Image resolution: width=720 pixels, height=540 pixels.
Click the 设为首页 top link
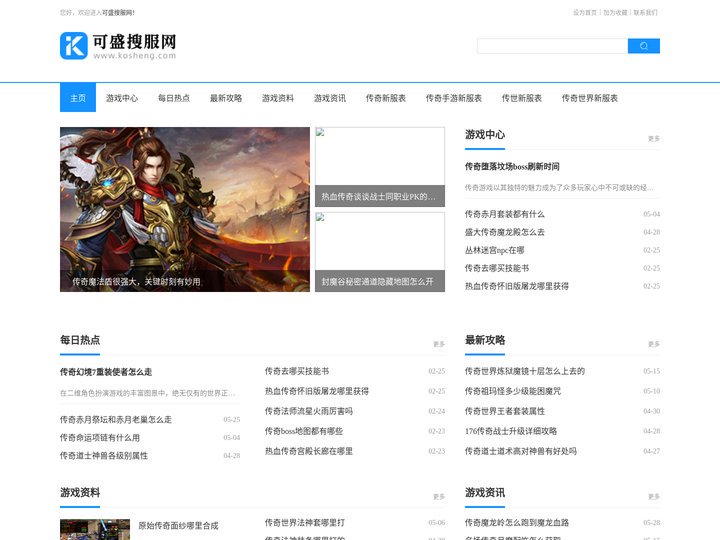[585, 13]
